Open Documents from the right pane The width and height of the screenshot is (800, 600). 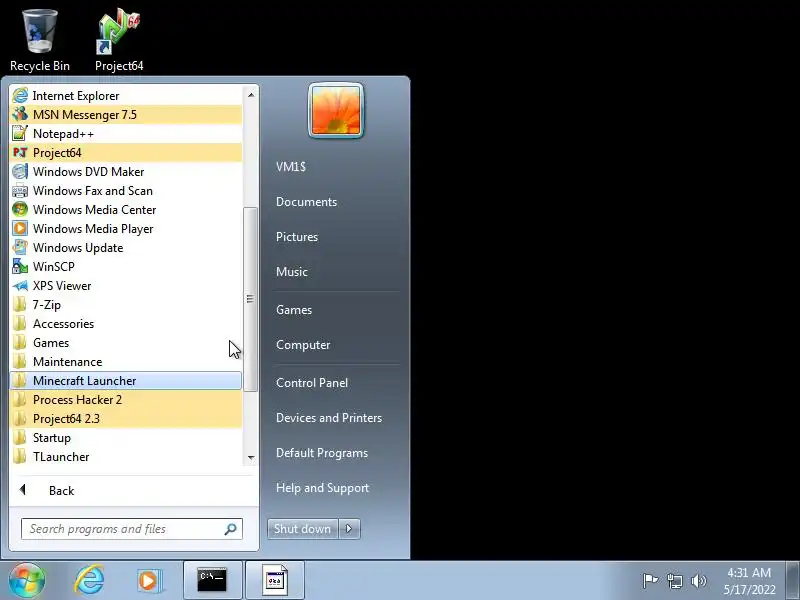[x=307, y=202]
